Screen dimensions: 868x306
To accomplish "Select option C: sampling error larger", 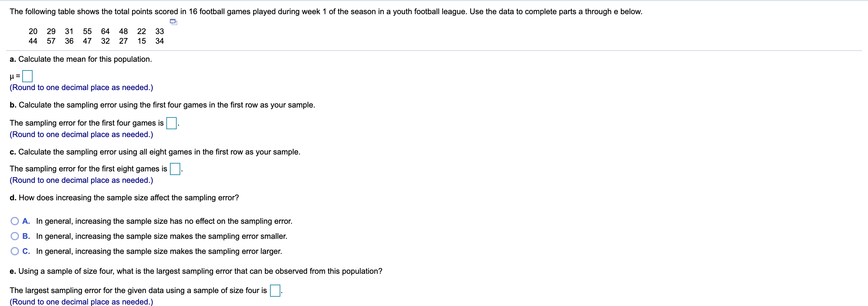I will click(x=14, y=251).
